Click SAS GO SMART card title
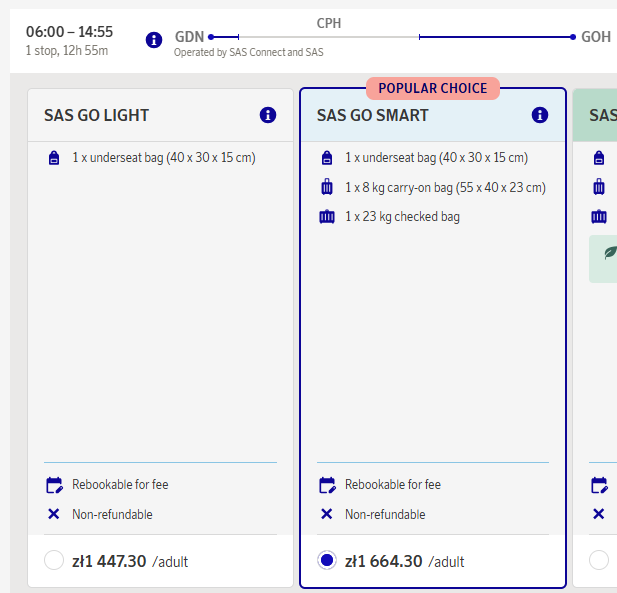 tap(373, 115)
